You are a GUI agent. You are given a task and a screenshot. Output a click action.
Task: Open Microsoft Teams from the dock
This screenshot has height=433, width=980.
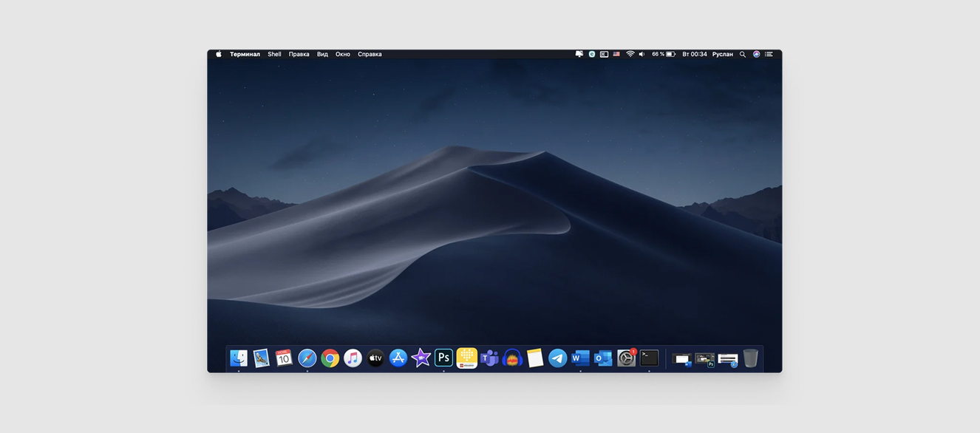[489, 358]
